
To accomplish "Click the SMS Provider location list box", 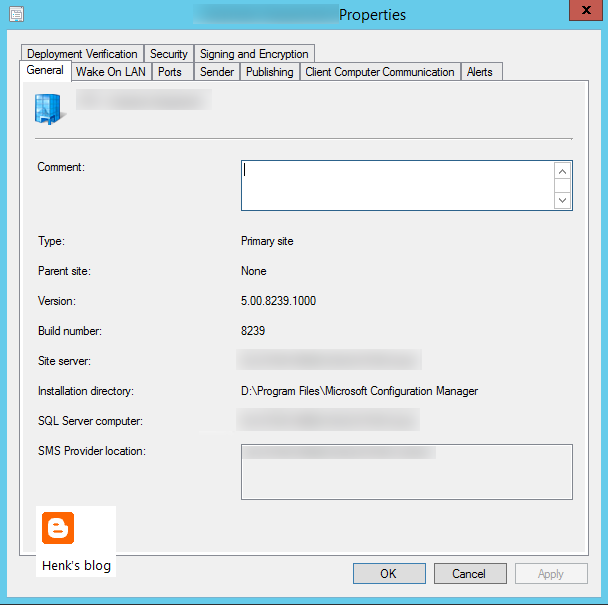I will (407, 472).
